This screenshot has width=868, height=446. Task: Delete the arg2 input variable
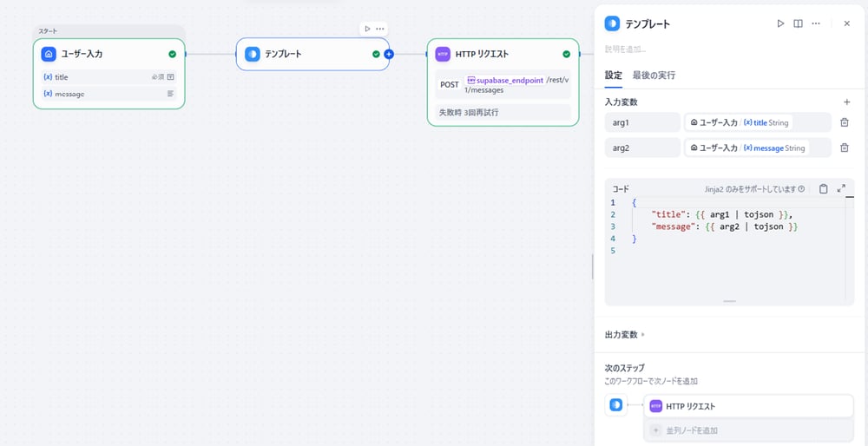point(845,148)
